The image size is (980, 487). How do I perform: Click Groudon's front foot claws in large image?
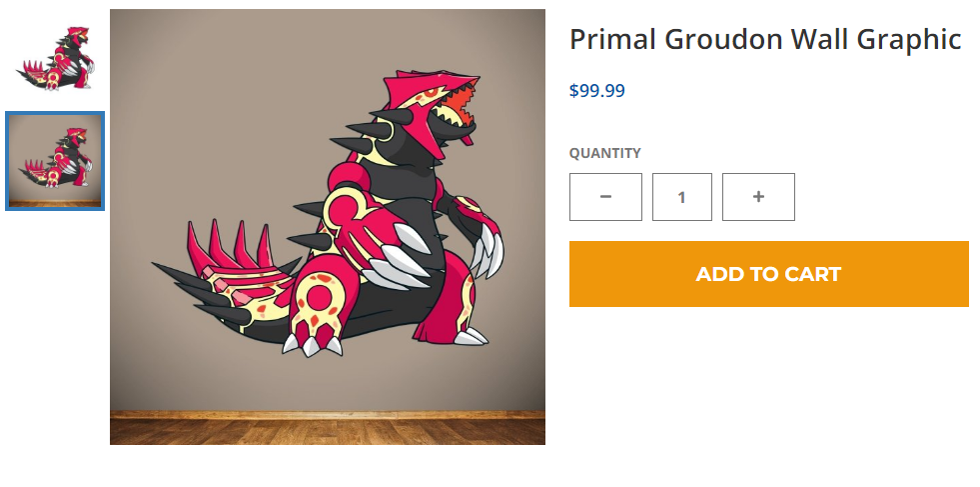coord(312,344)
